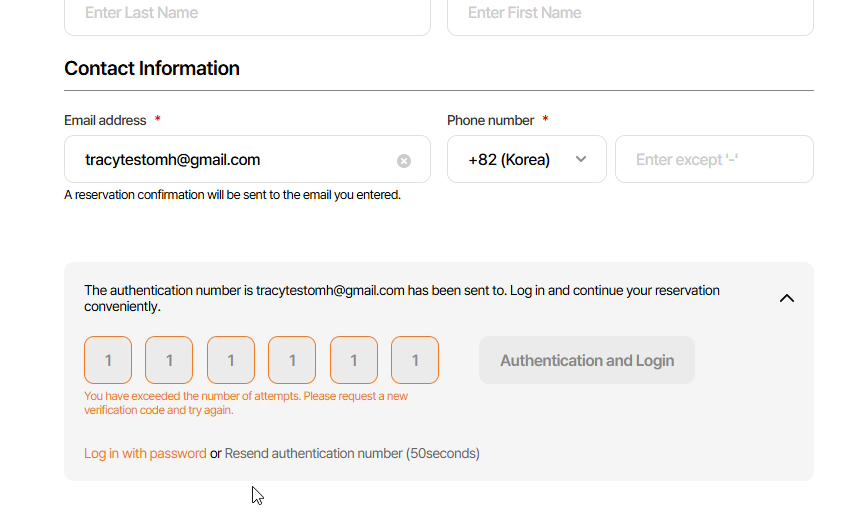The image size is (868, 512).
Task: Click the Contact Information section heading
Action: (x=152, y=68)
